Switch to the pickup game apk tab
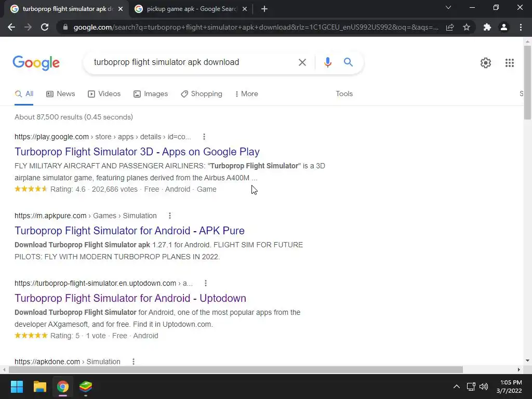This screenshot has width=532, height=399. (190, 9)
